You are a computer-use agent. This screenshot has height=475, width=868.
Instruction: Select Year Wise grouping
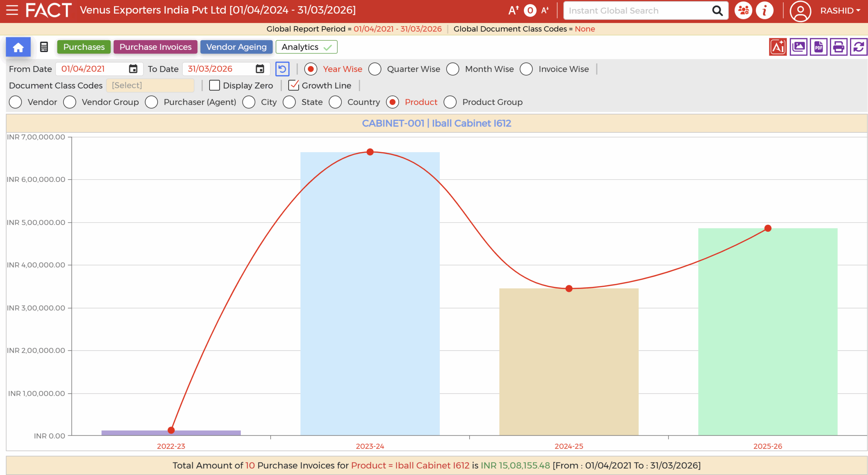coord(311,69)
